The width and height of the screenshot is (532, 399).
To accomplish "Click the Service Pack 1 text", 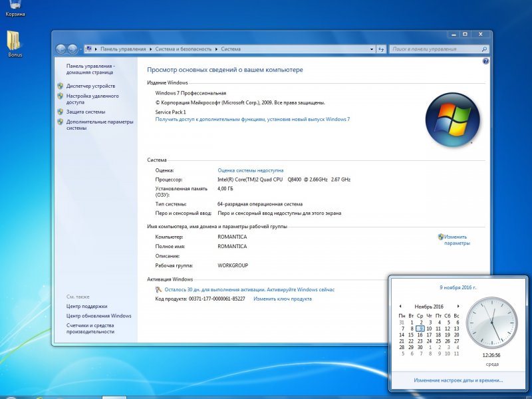I will coord(171,112).
